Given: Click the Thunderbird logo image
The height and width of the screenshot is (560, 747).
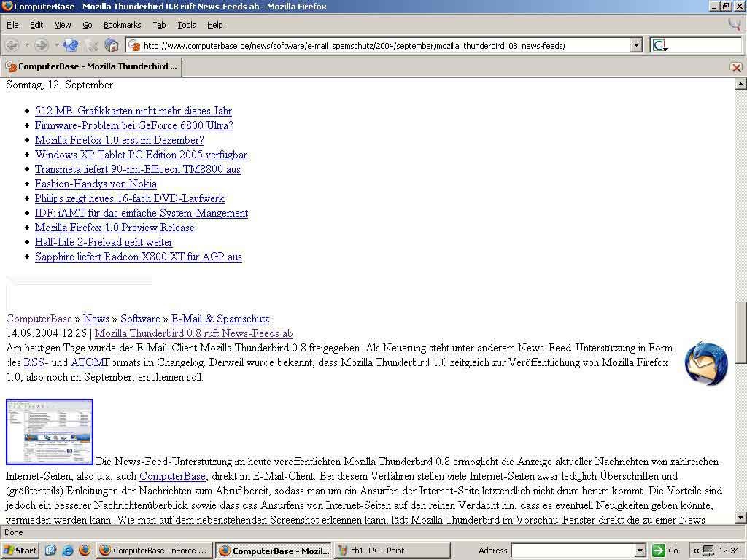Looking at the screenshot, I should [706, 363].
